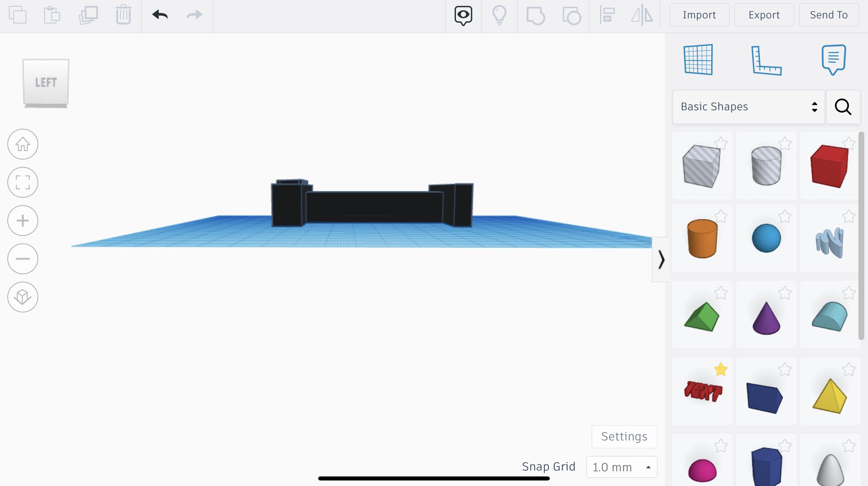
Task: Select the dark blue Wedge shape
Action: point(765,398)
